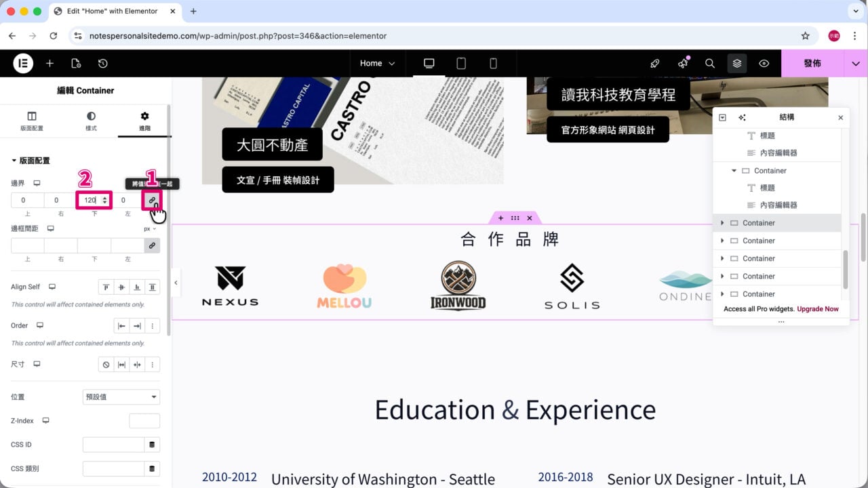Click the add element plus icon

point(50,63)
